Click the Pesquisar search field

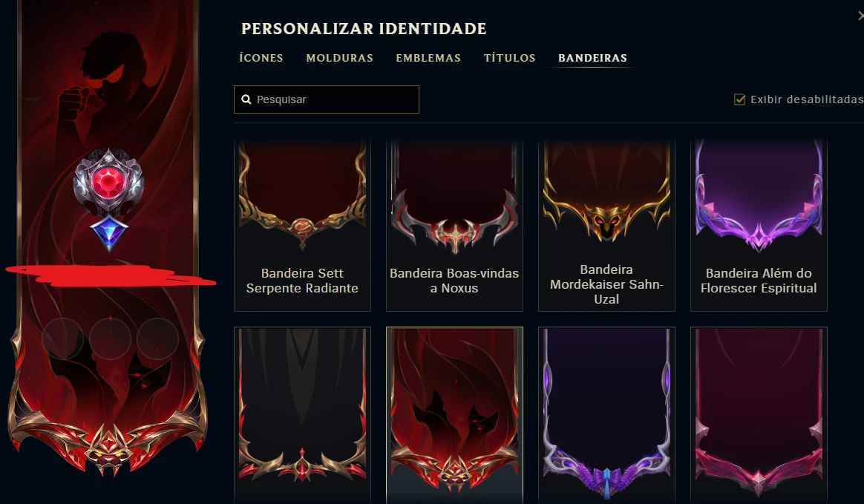pos(326,99)
